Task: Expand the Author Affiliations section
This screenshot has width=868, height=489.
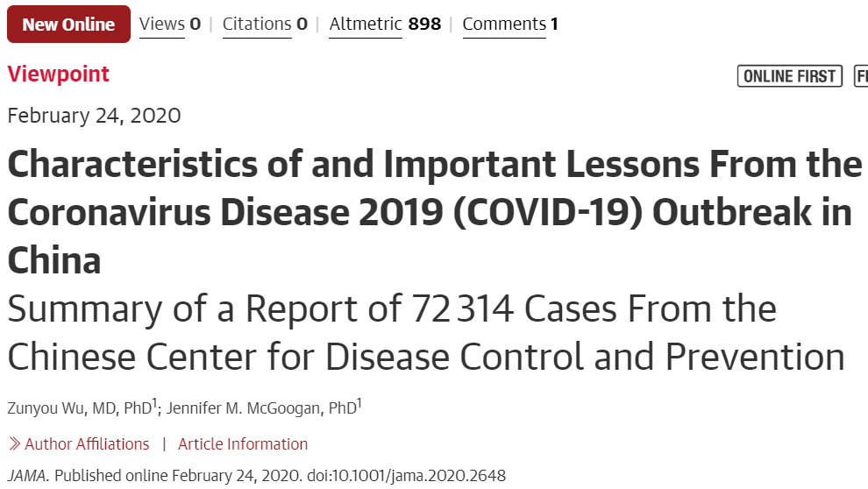Action: 87,443
